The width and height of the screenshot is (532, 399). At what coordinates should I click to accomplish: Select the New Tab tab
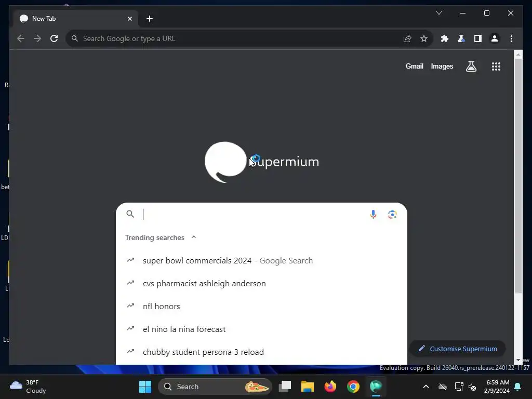76,19
